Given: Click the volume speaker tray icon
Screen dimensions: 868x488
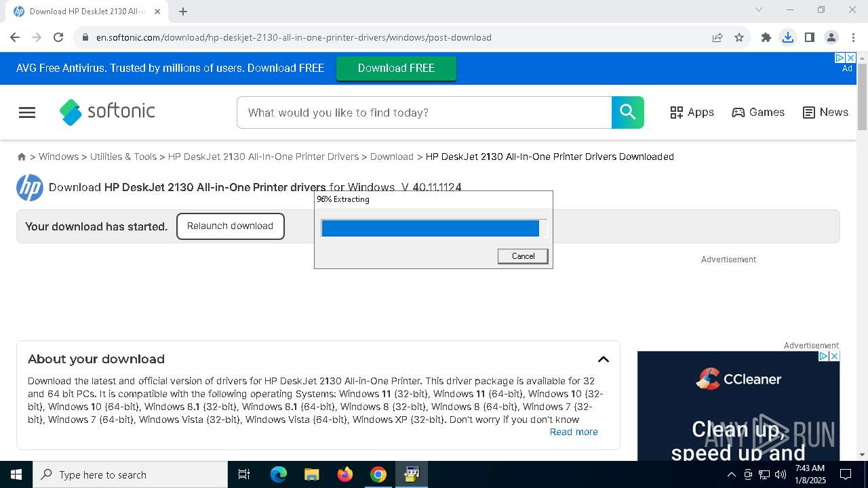Looking at the screenshot, I should click(781, 474).
